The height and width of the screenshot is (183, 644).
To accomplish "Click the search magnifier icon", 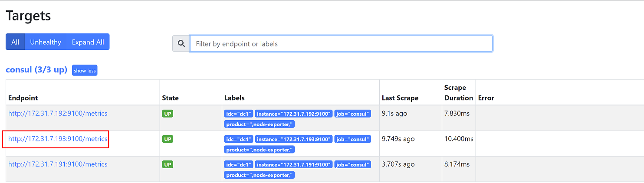I will tap(181, 44).
